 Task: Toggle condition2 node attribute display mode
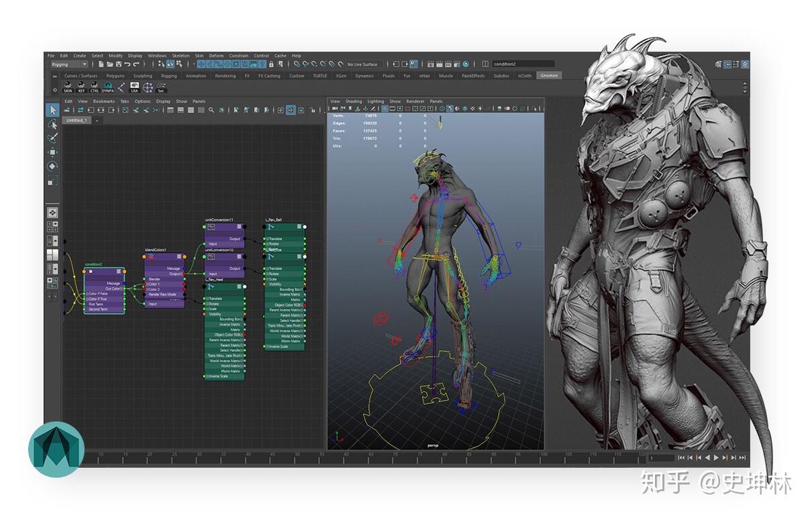(119, 271)
